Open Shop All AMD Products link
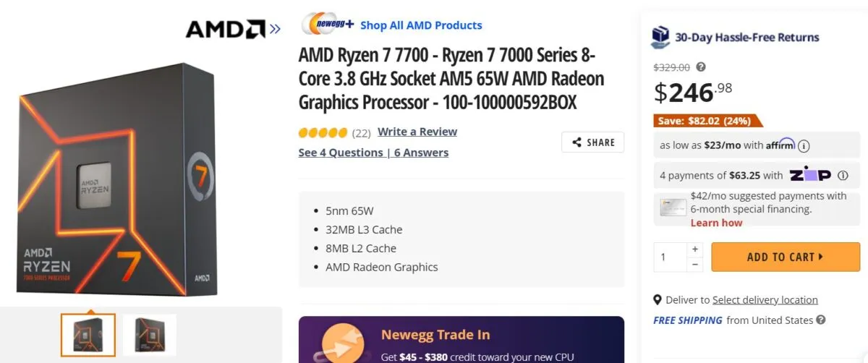Image resolution: width=868 pixels, height=363 pixels. click(421, 25)
